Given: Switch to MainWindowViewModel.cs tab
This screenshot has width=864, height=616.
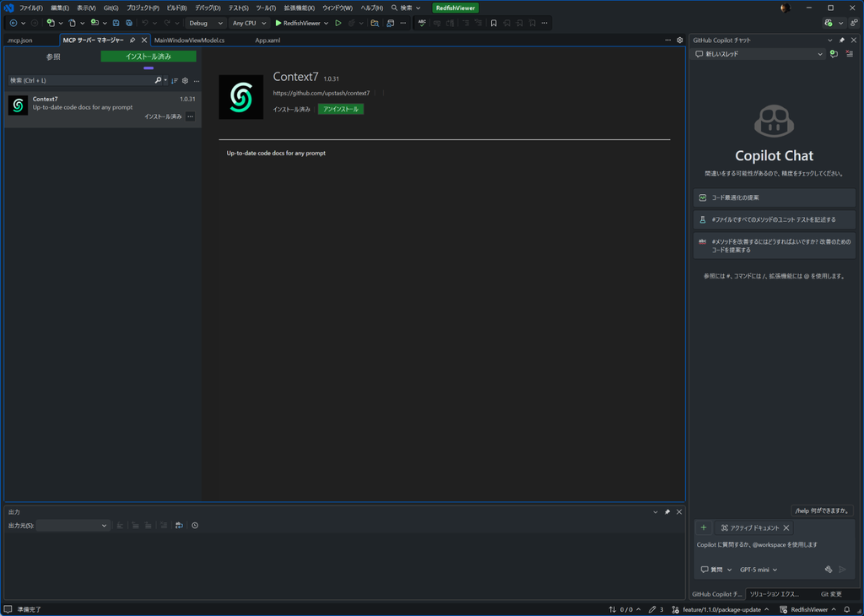Looking at the screenshot, I should pyautogui.click(x=189, y=41).
